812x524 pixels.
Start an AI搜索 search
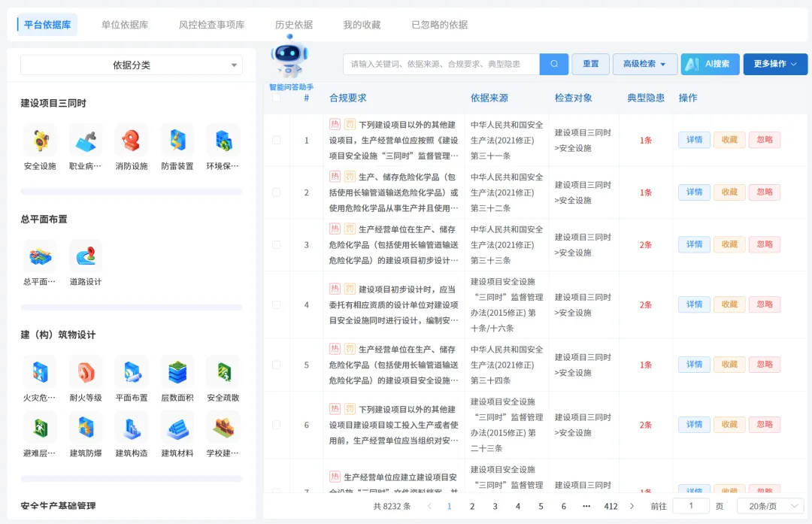(710, 64)
